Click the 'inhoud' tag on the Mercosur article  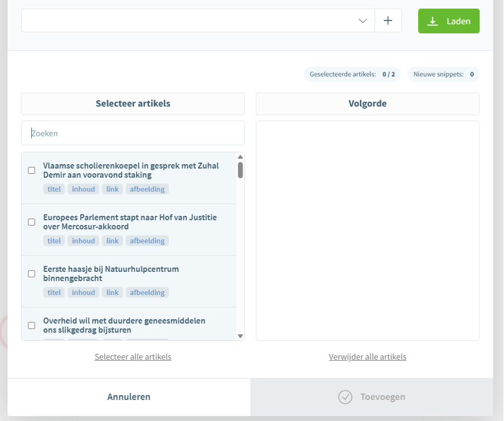coord(83,241)
